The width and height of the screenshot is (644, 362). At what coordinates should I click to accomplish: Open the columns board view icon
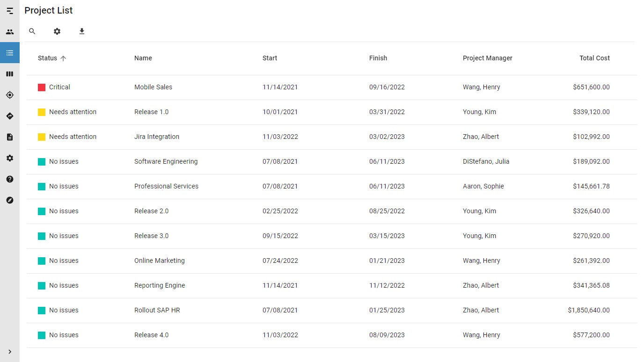10,74
